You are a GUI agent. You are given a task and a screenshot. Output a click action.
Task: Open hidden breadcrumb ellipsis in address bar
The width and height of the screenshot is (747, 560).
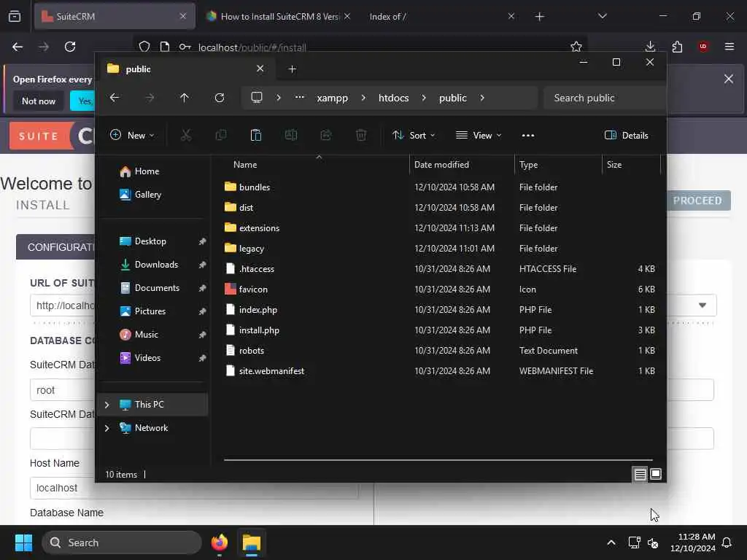[x=299, y=98]
